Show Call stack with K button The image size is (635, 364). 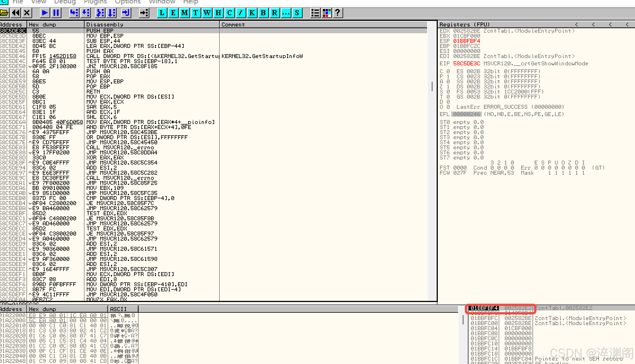click(x=252, y=13)
